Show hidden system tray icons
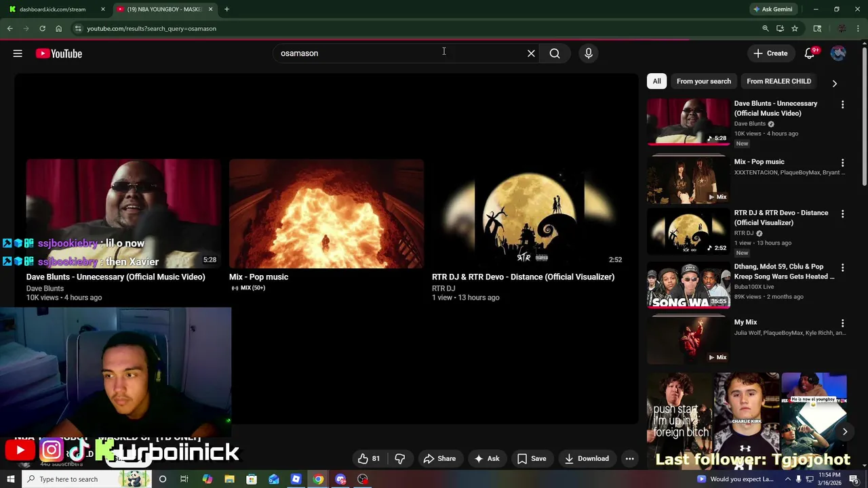Screen dimensions: 868x488 [x=787, y=479]
